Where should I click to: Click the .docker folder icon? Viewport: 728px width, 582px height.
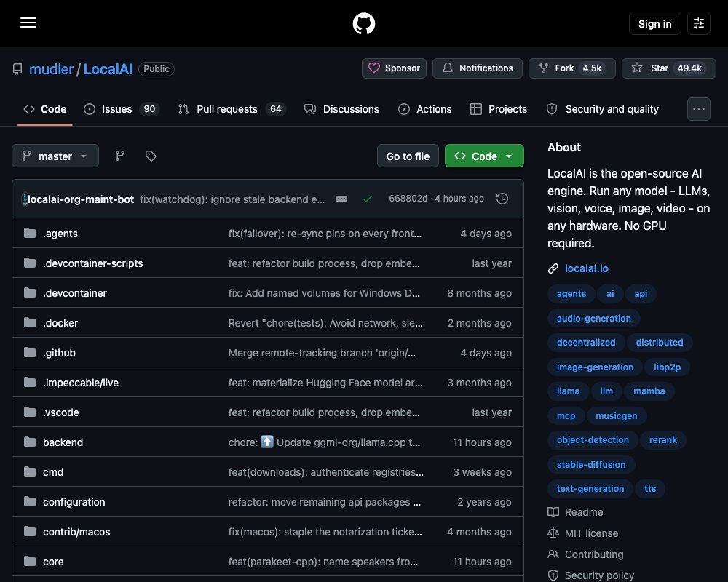pyautogui.click(x=30, y=322)
